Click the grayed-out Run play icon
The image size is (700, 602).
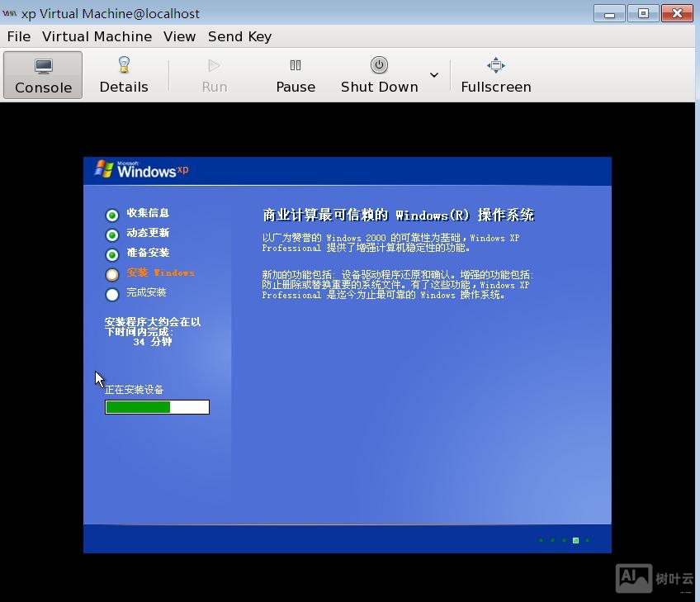click(214, 64)
